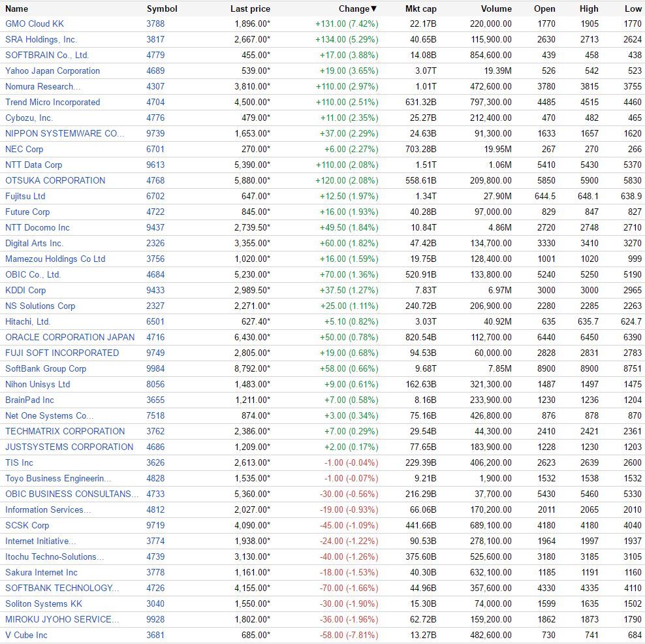Open Sakura Internet Inc link
This screenshot has width=645, height=644.
(x=41, y=572)
